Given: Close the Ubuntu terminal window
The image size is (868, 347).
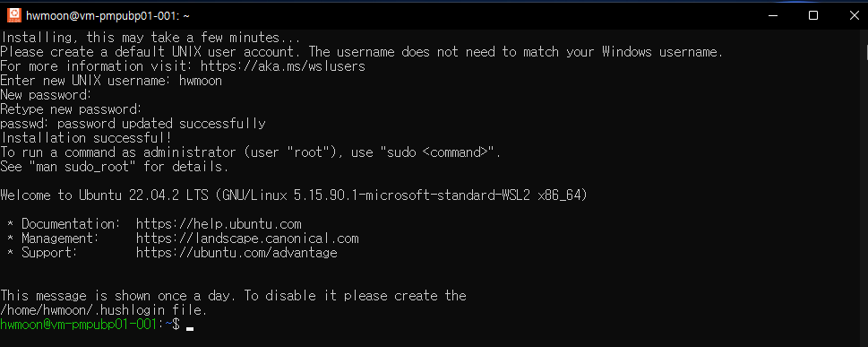Looking at the screenshot, I should 853,15.
